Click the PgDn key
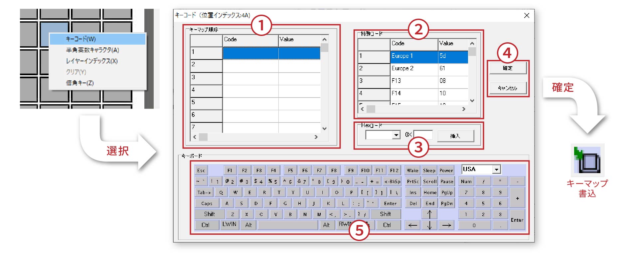 tap(447, 203)
